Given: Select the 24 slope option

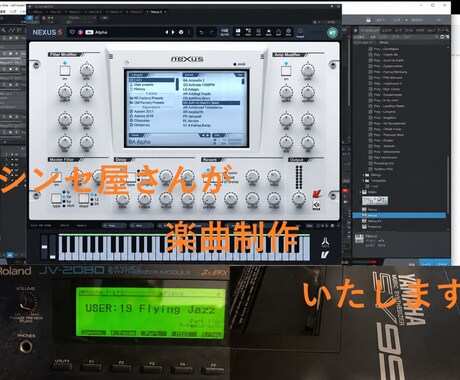Looking at the screenshot, I should 95,203.
